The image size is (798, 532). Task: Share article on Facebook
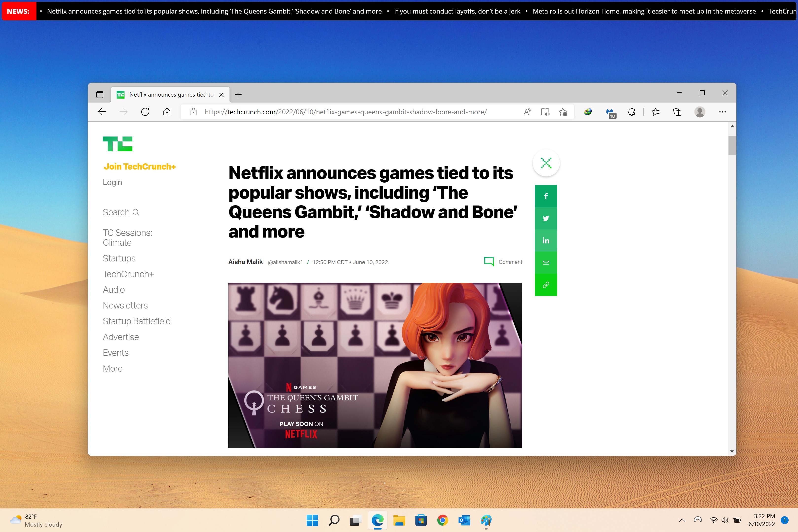[x=546, y=196]
